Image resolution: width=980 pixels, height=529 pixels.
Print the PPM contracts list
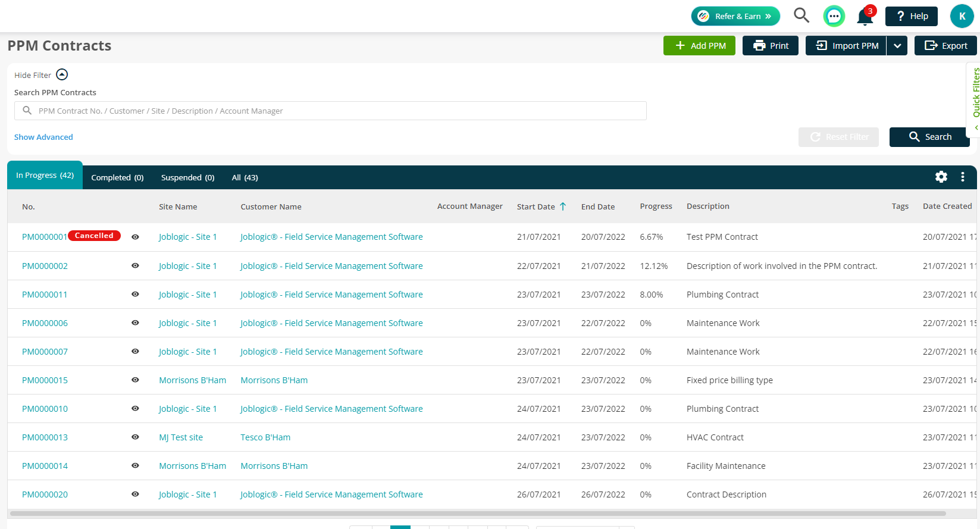tap(771, 46)
